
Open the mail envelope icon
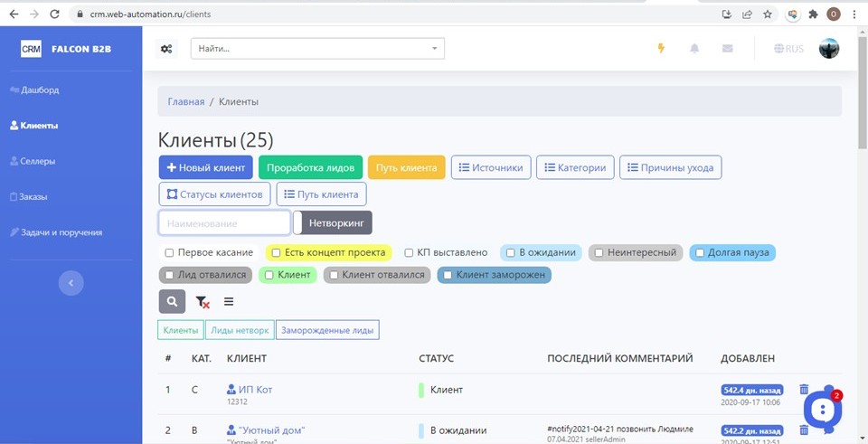pos(728,49)
